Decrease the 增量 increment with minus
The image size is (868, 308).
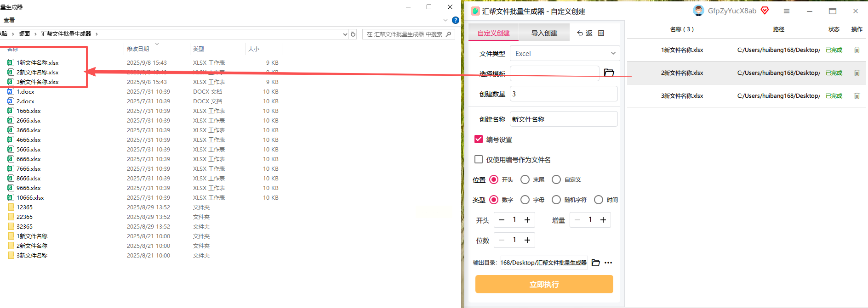(x=577, y=220)
